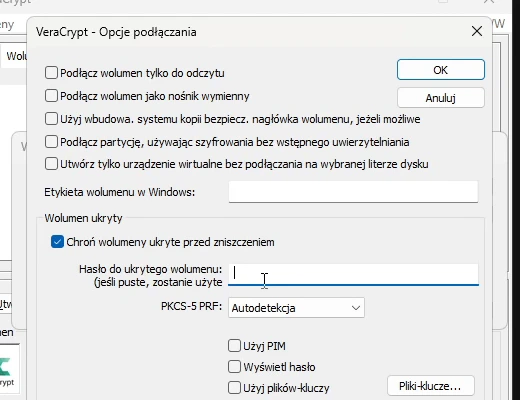
Task: Check 'Podłącz partycję, używając szyfrowania' option
Action: pyautogui.click(x=51, y=142)
